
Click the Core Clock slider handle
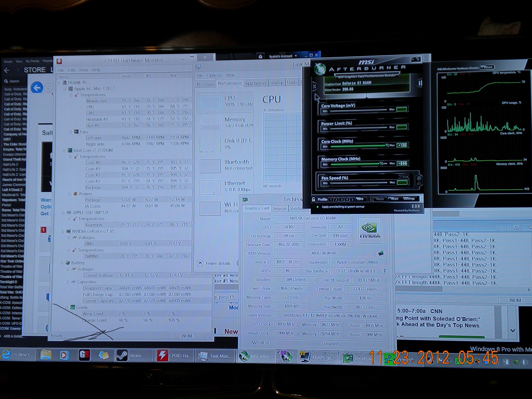[x=387, y=145]
